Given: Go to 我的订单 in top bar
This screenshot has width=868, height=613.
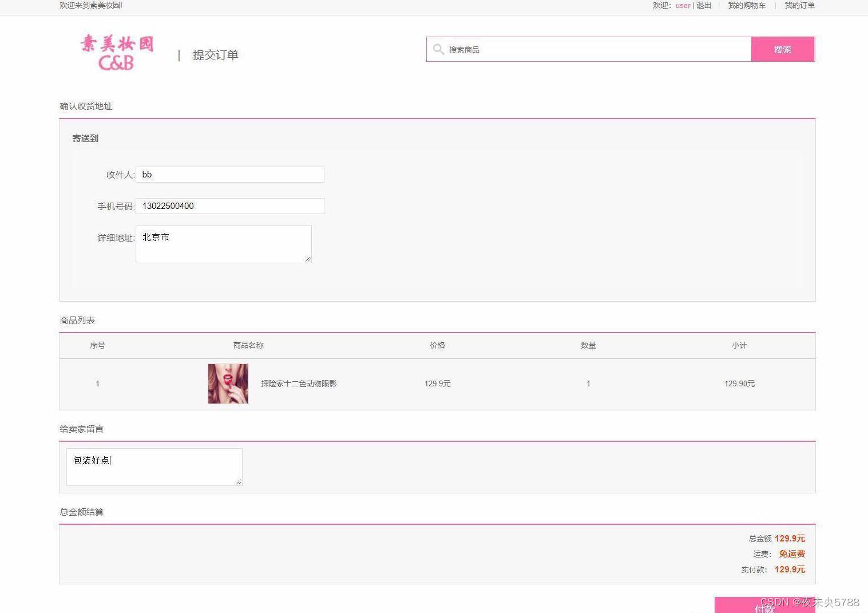Looking at the screenshot, I should (799, 6).
